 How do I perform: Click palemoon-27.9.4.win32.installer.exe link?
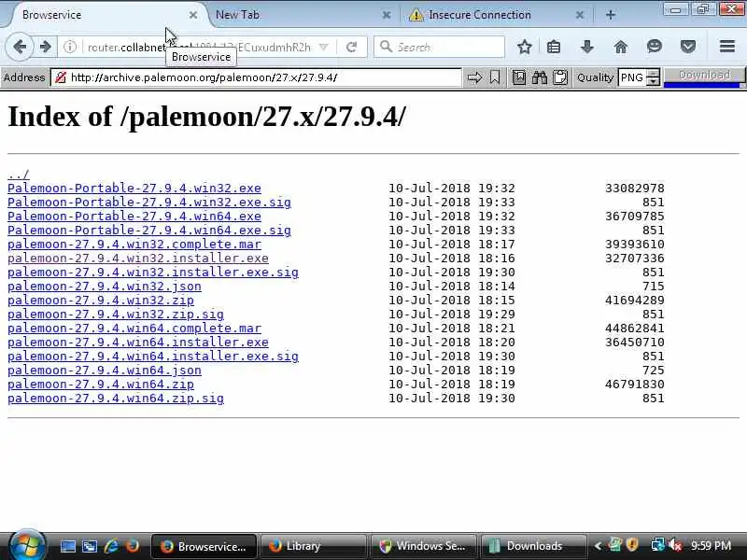138,259
